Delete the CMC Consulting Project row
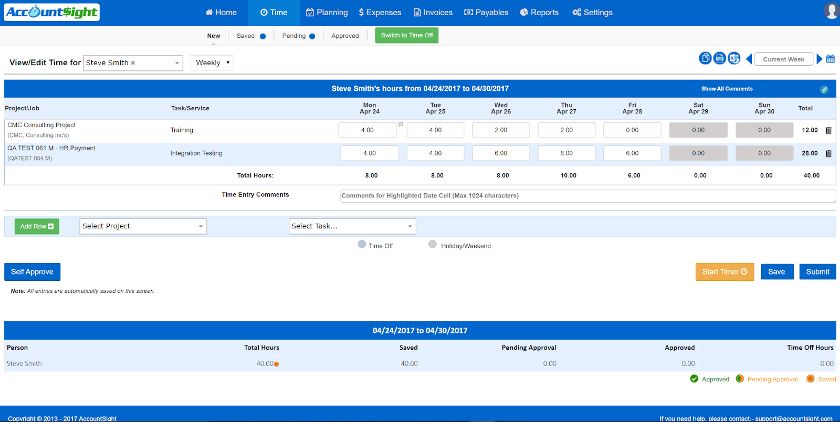This screenshot has height=422, width=840. (x=828, y=130)
